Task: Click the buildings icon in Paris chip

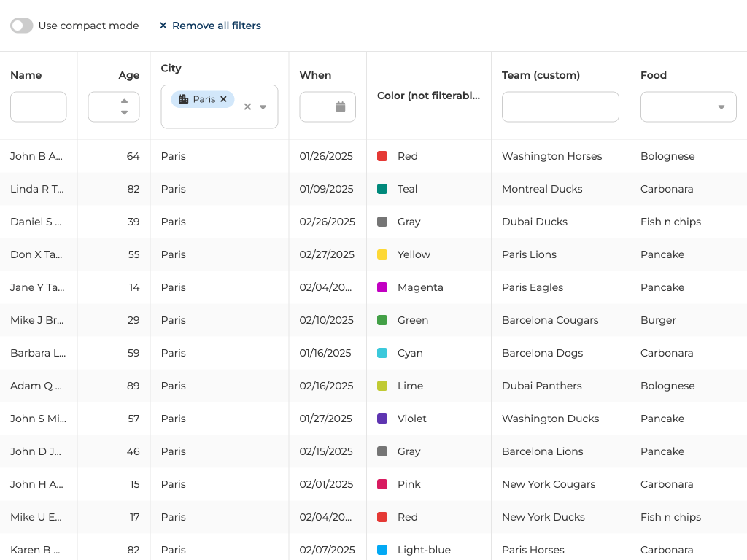Action: (184, 99)
